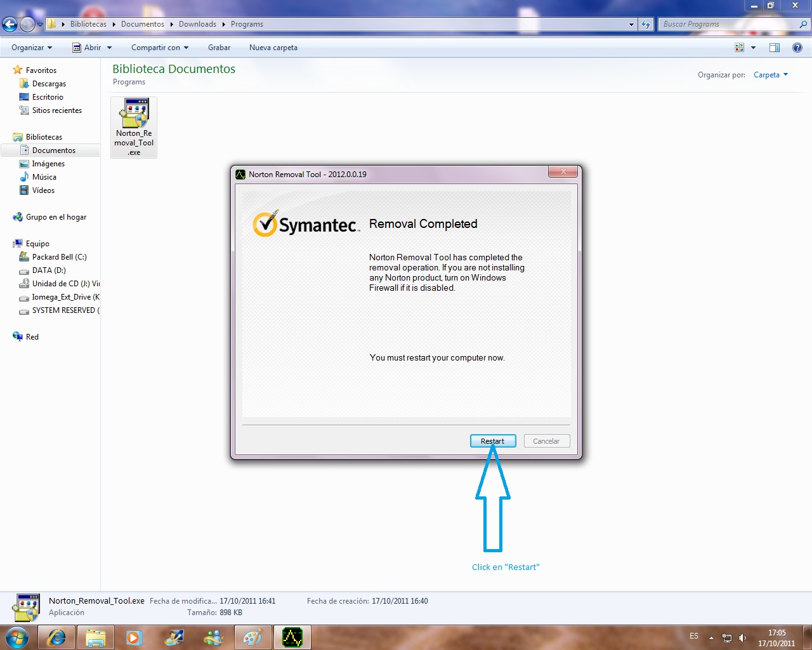Toggle the preview pane icon

[775, 48]
